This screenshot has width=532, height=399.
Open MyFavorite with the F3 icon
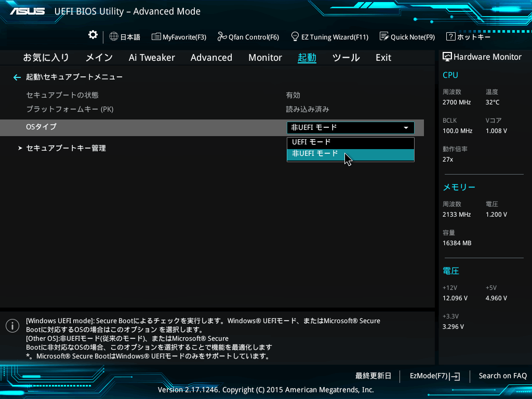pos(181,37)
